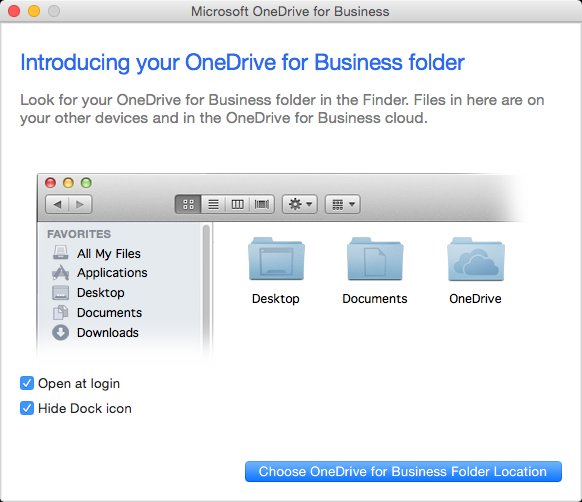The width and height of the screenshot is (582, 502).
Task: Switch to column view in Finder toolbar
Action: click(237, 204)
